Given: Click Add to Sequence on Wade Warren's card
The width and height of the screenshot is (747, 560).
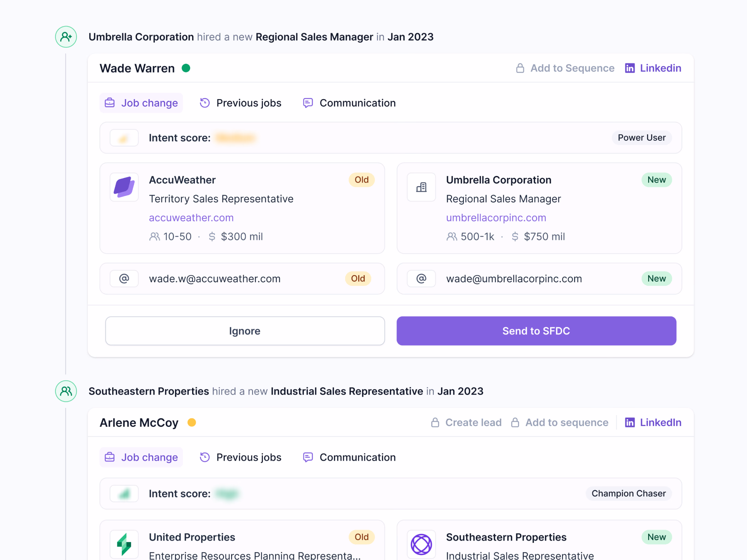Looking at the screenshot, I should pyautogui.click(x=572, y=68).
